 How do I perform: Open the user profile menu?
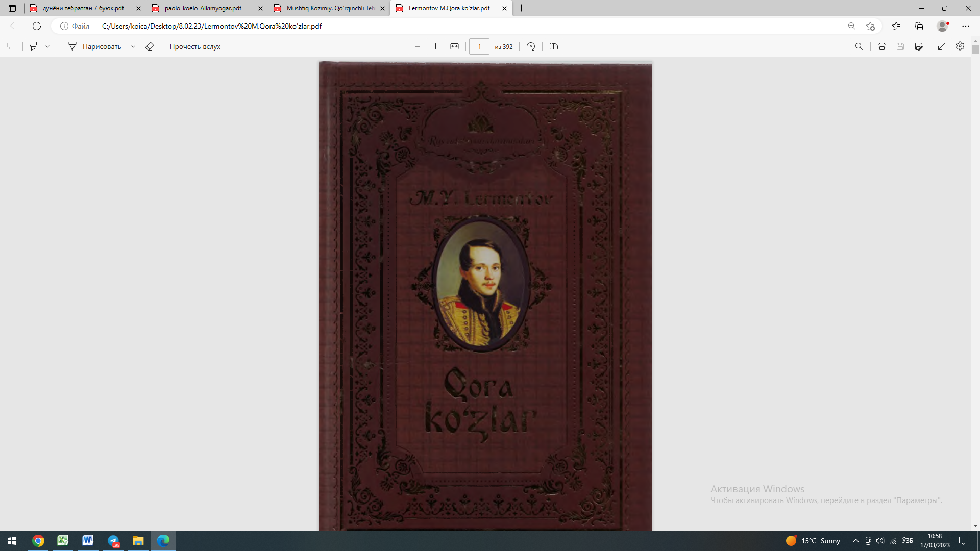click(942, 26)
